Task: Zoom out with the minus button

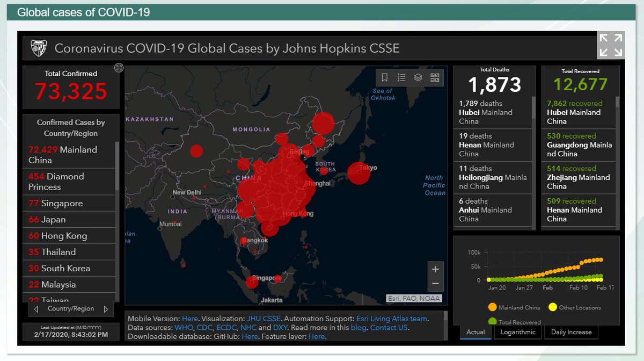Action: pos(435,284)
